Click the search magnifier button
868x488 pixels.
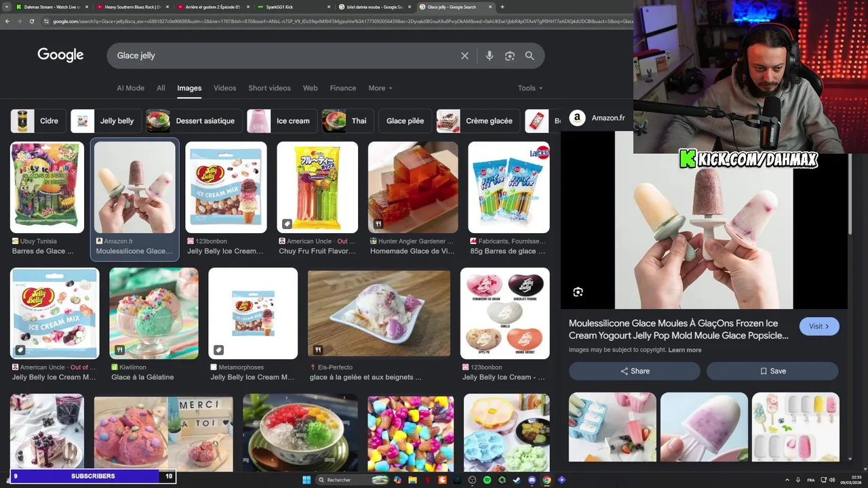coord(530,56)
